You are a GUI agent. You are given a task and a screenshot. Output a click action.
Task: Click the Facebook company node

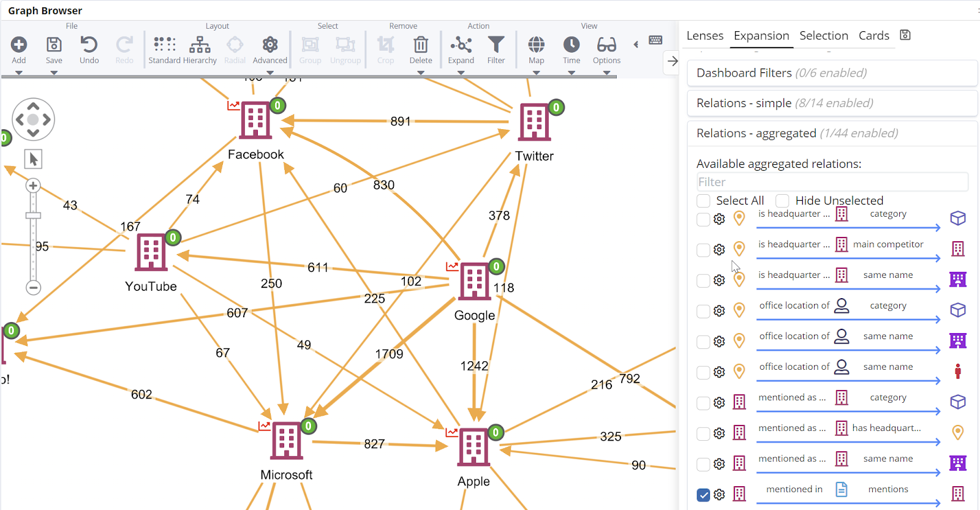click(x=255, y=121)
